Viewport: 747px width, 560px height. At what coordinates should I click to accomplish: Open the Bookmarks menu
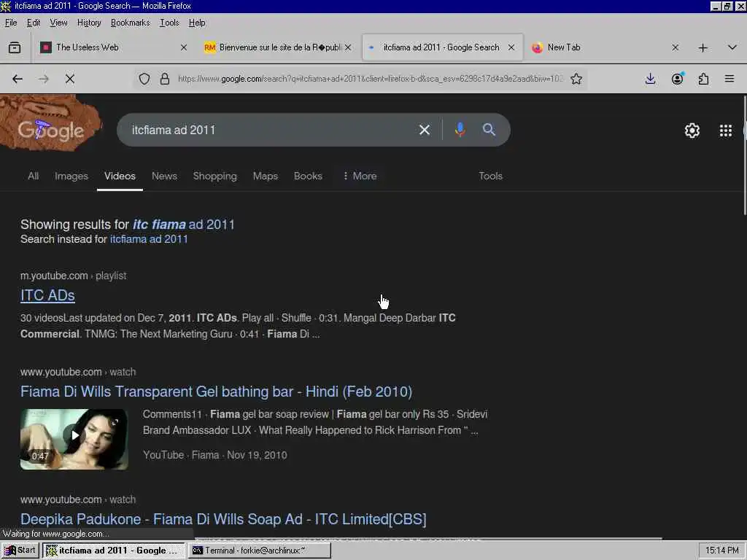click(x=130, y=23)
